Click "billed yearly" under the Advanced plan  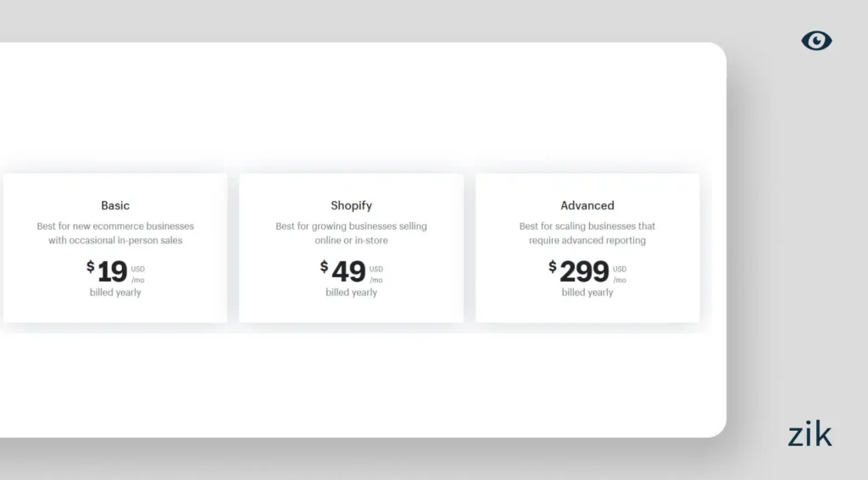click(587, 293)
